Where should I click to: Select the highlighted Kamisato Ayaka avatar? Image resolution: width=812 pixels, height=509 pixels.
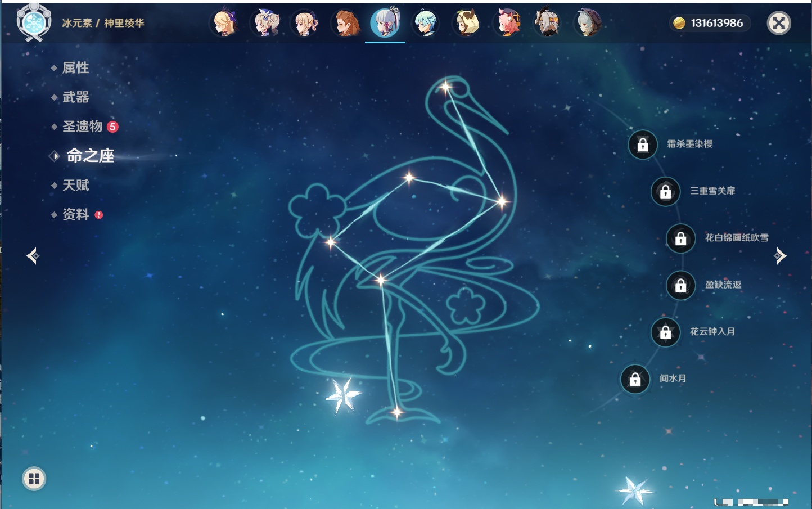(385, 22)
